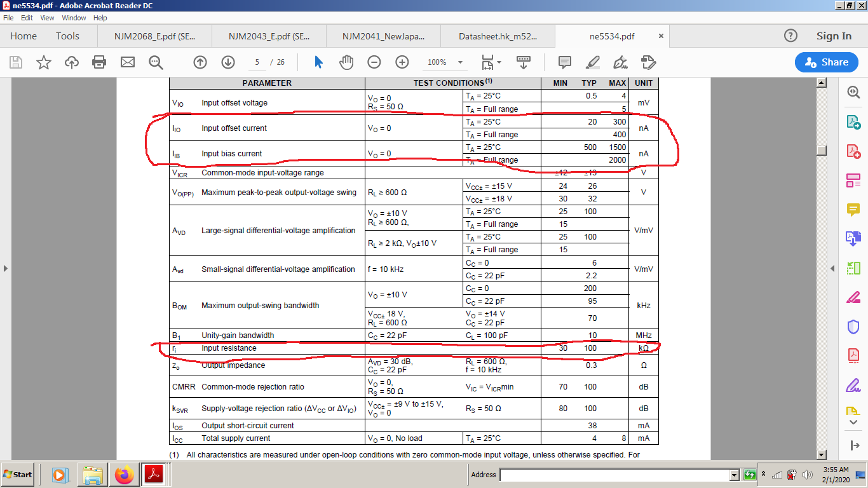This screenshot has height=488, width=868.
Task: Click the blue Share button
Action: coord(827,62)
